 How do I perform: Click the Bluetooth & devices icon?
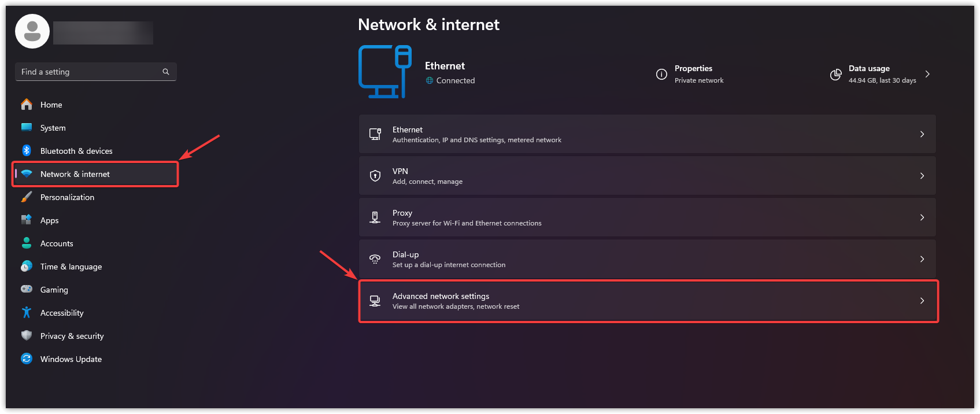click(27, 151)
